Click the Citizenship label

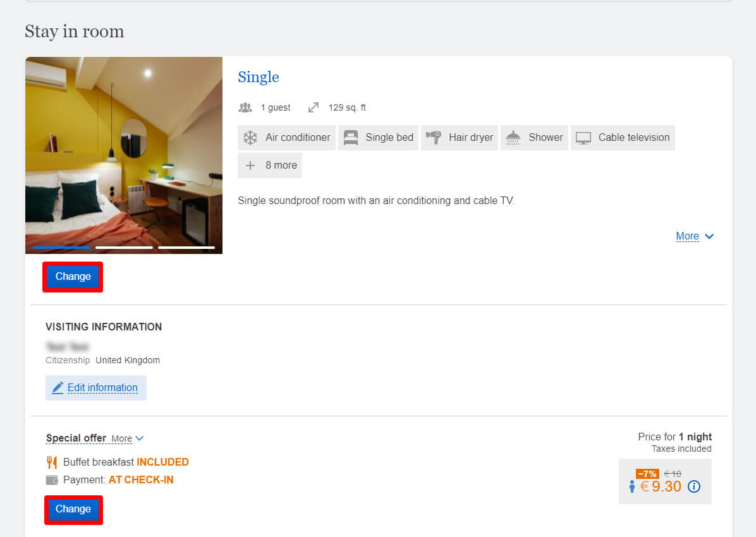(68, 361)
